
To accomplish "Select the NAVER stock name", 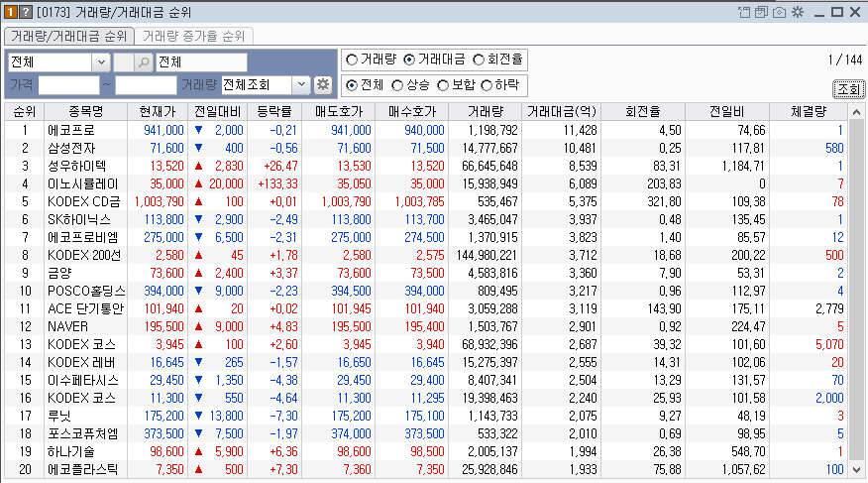I will coord(67,326).
